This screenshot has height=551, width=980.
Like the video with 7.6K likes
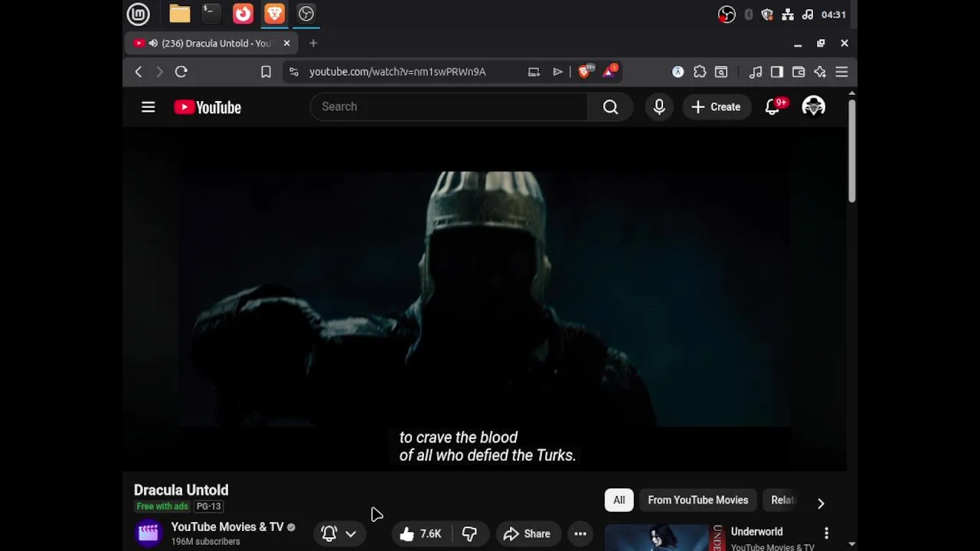click(x=420, y=534)
